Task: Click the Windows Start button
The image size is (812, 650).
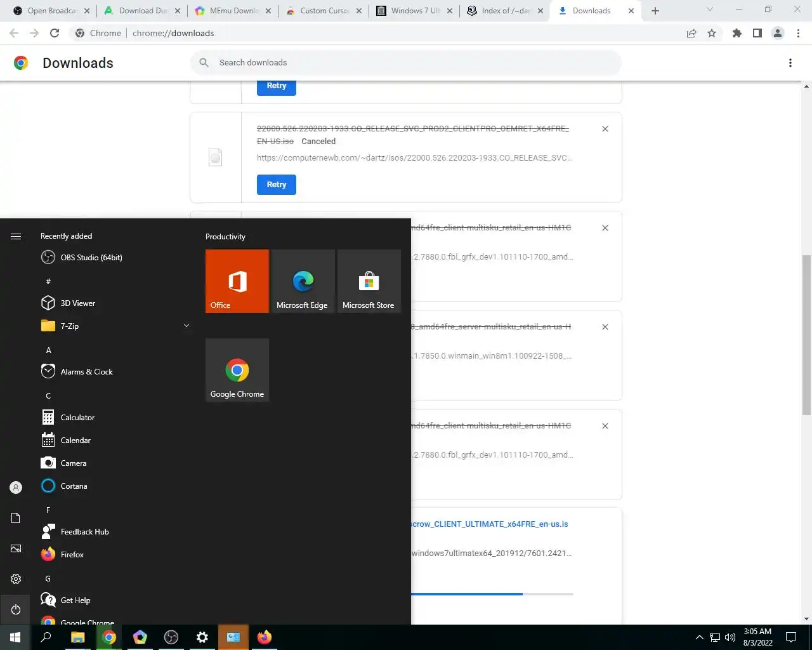Action: 15,637
